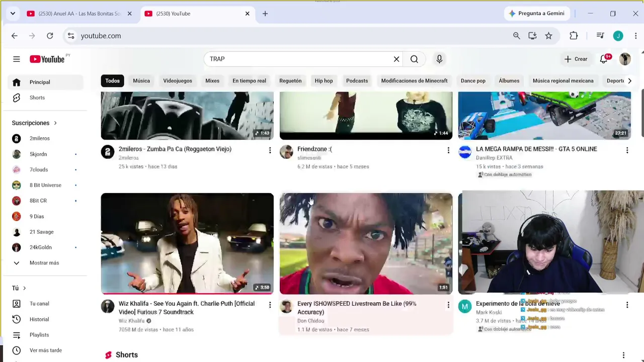The width and height of the screenshot is (644, 362).
Task: Open more options for Shorts section
Action: 623,355
